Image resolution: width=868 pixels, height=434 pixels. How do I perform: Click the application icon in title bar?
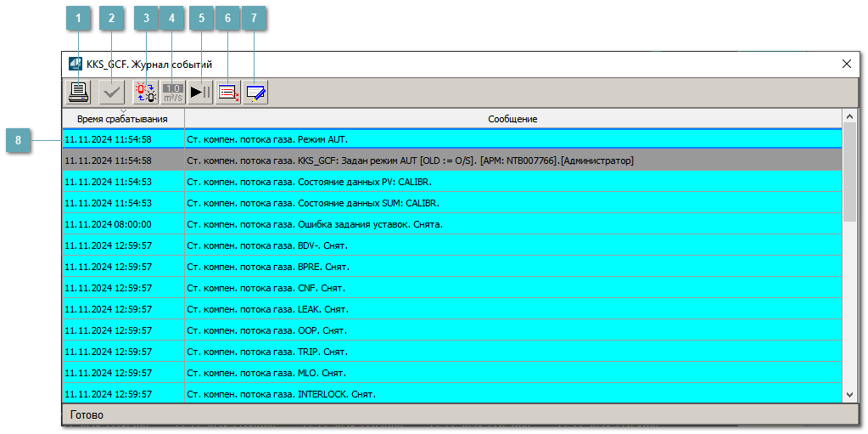[76, 64]
